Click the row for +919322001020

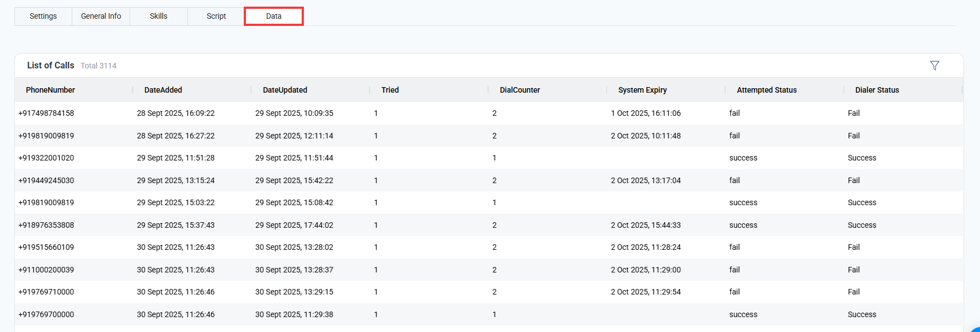point(46,158)
